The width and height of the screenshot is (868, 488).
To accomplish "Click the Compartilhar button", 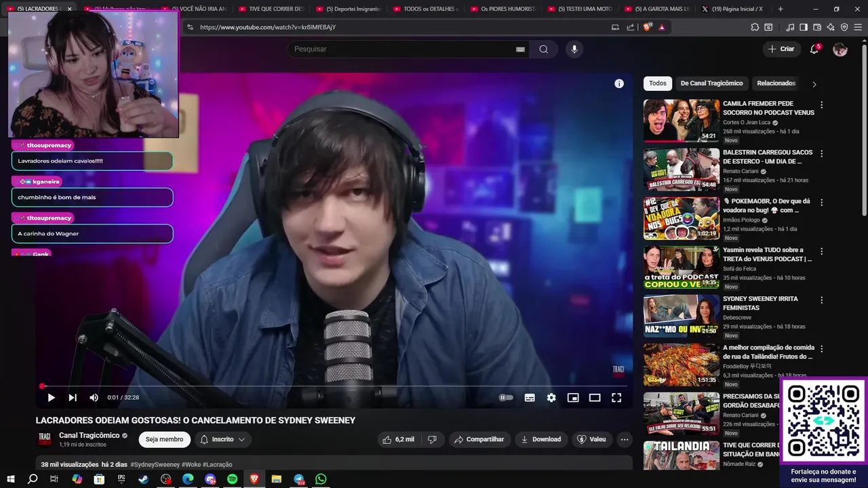I will (479, 439).
